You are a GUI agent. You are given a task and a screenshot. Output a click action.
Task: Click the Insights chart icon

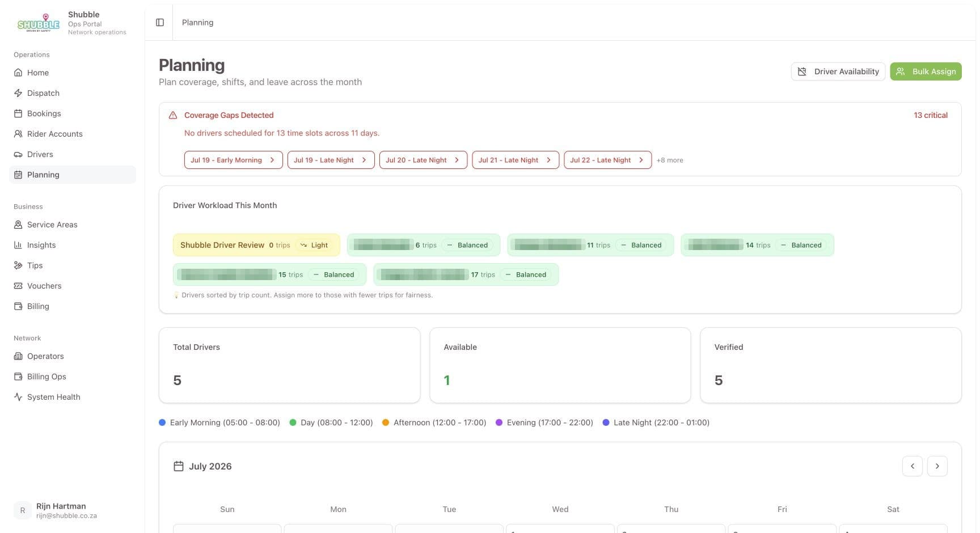click(18, 245)
